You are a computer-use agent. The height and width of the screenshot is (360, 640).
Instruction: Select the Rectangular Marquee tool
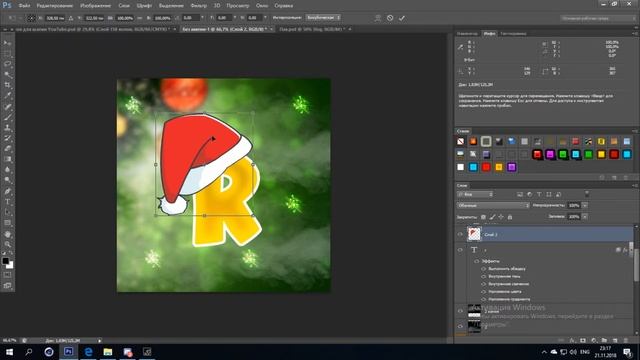[7, 53]
